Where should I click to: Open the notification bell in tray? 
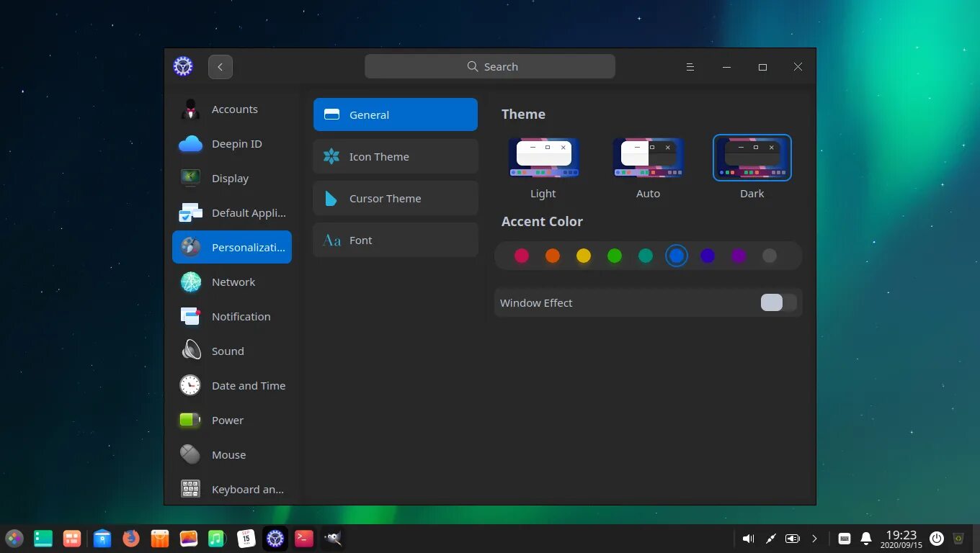tap(866, 539)
